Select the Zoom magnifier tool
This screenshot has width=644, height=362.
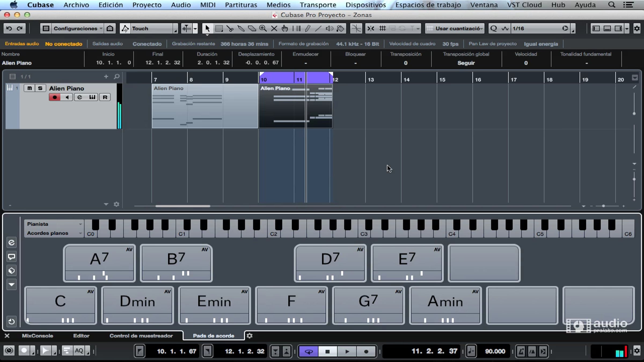point(263,28)
